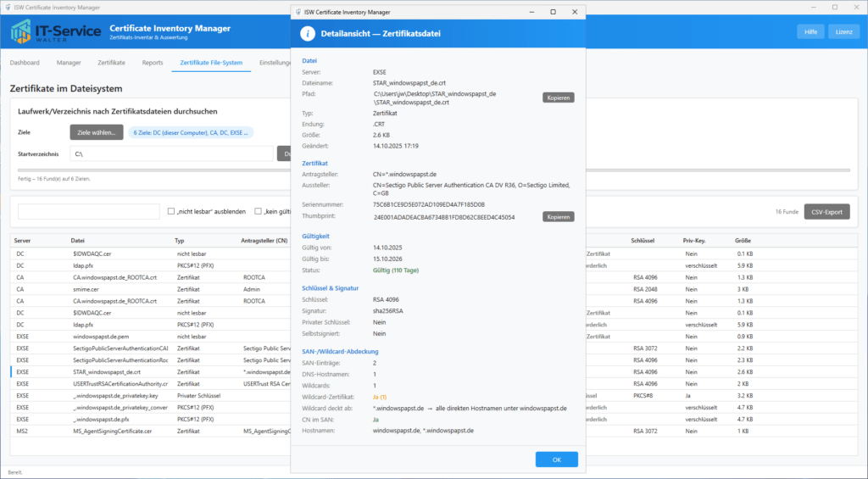Open the Dashboard tab

click(25, 63)
